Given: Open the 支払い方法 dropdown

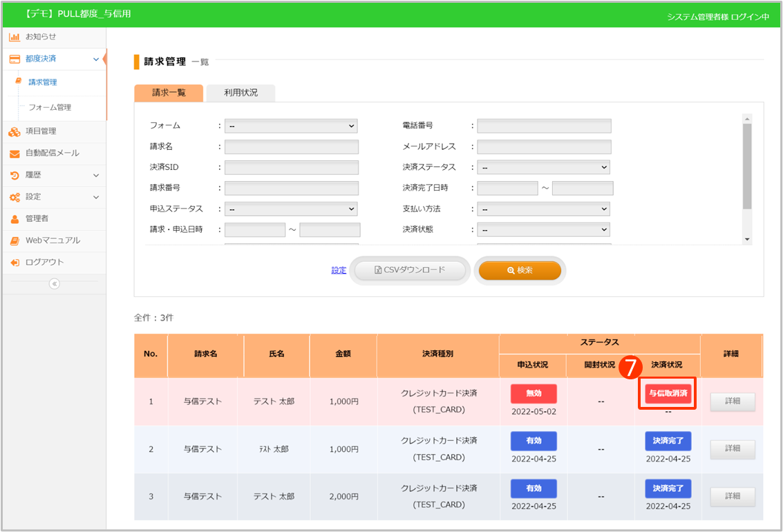Looking at the screenshot, I should tap(543, 209).
